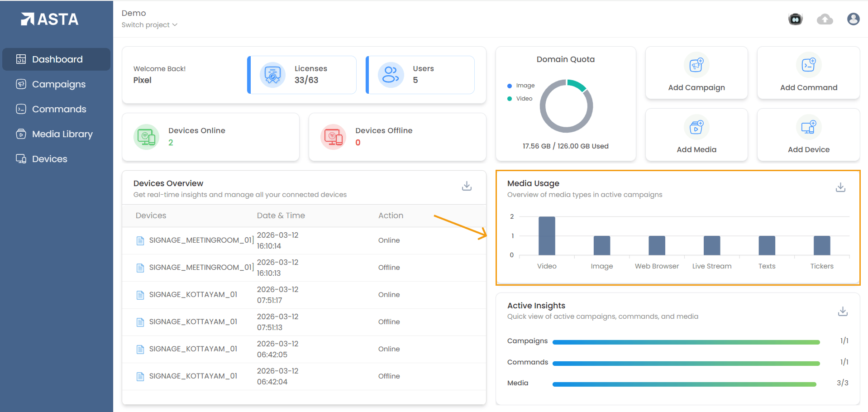
Task: Click the ASTA logo
Action: point(50,19)
